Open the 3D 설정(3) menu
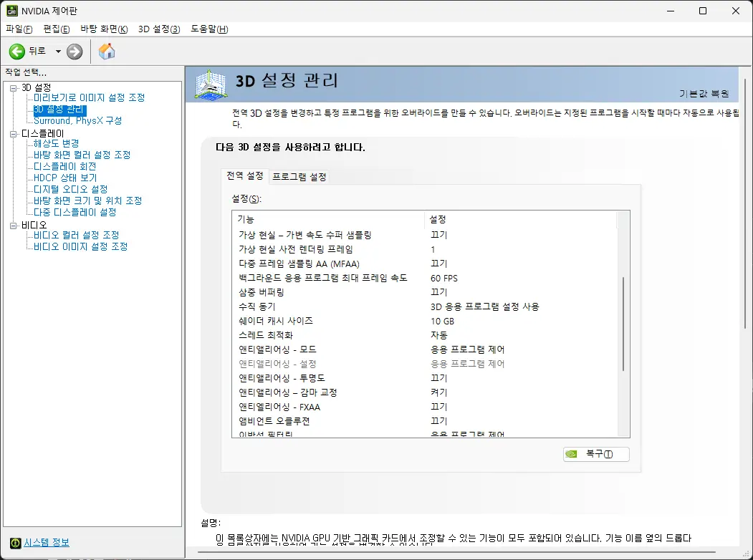 (159, 29)
